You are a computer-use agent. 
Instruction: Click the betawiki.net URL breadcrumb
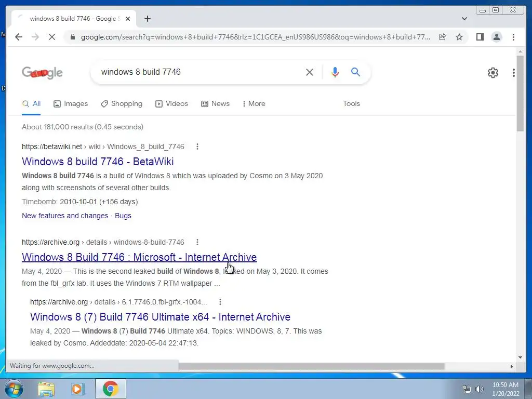[x=103, y=147]
